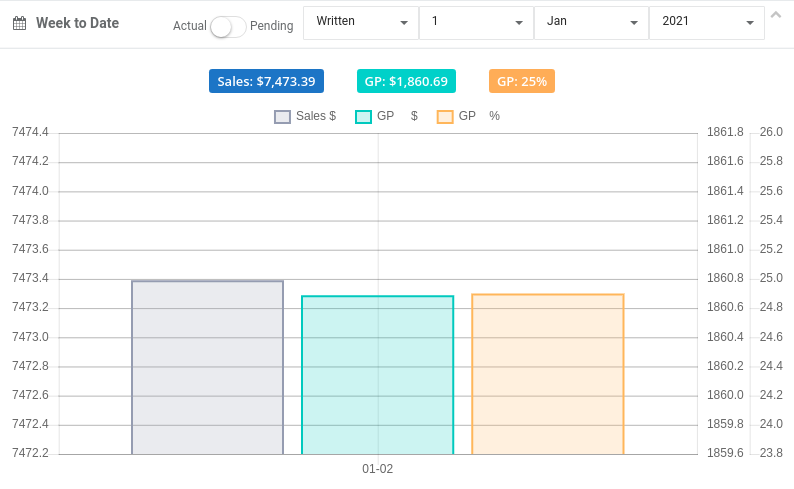The width and height of the screenshot is (794, 489).
Task: Click the Week to Date heading
Action: coord(77,23)
